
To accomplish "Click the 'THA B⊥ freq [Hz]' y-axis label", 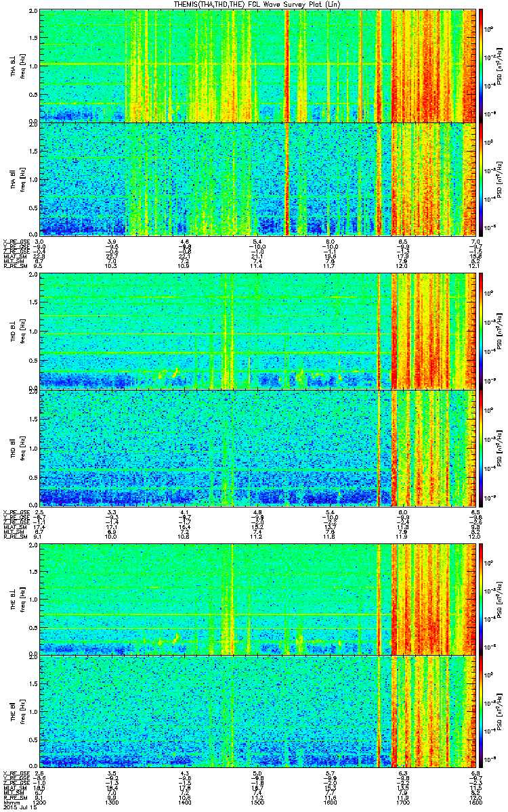I will click(x=17, y=66).
